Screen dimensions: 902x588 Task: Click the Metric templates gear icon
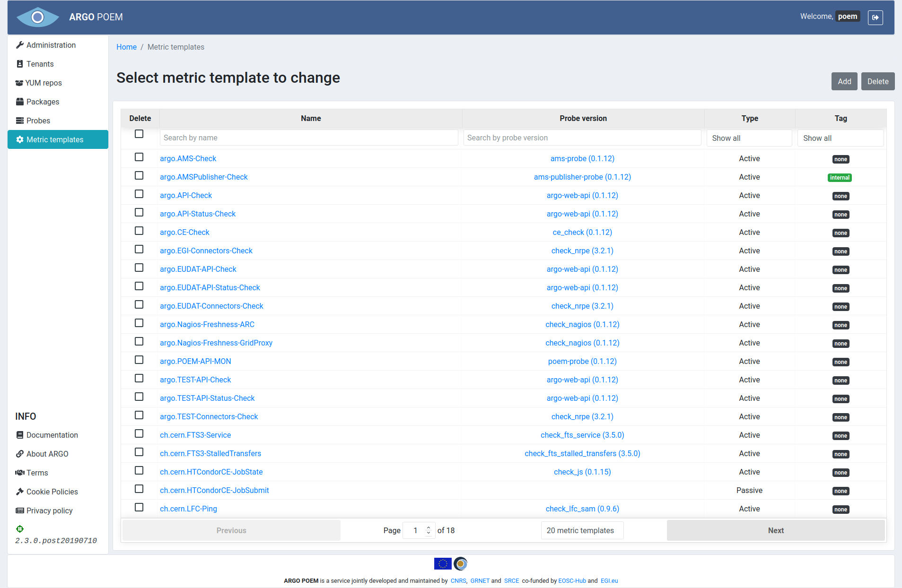click(x=20, y=139)
